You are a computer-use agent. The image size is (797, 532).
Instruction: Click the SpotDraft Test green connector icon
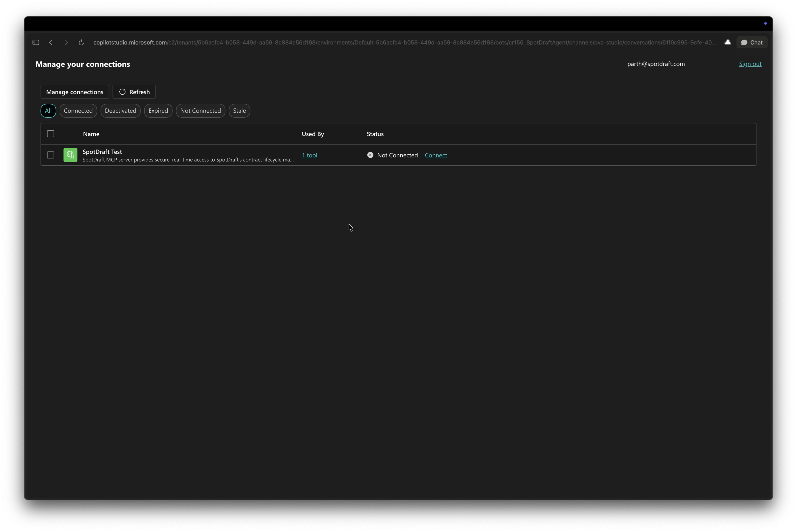[x=70, y=155]
